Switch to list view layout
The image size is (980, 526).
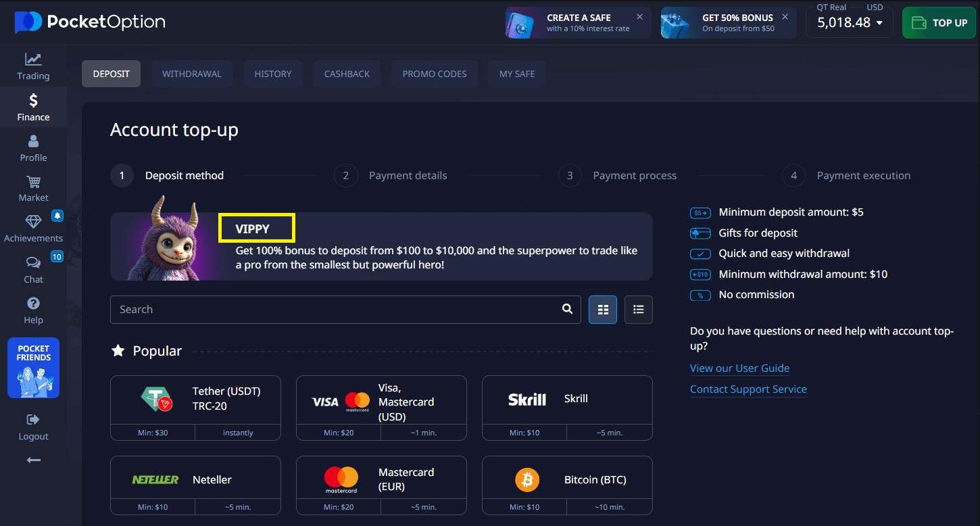[x=638, y=310]
